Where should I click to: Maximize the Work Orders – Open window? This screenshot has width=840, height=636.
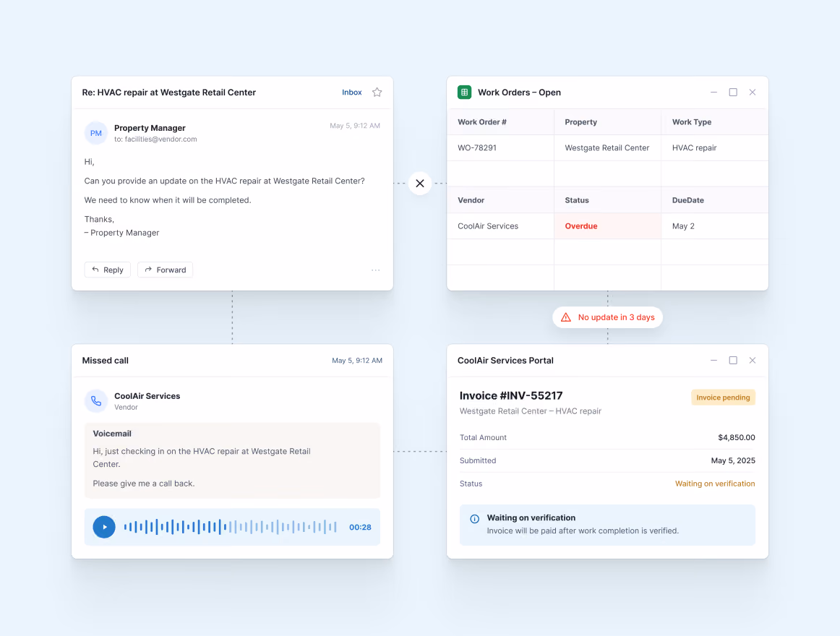pos(733,93)
